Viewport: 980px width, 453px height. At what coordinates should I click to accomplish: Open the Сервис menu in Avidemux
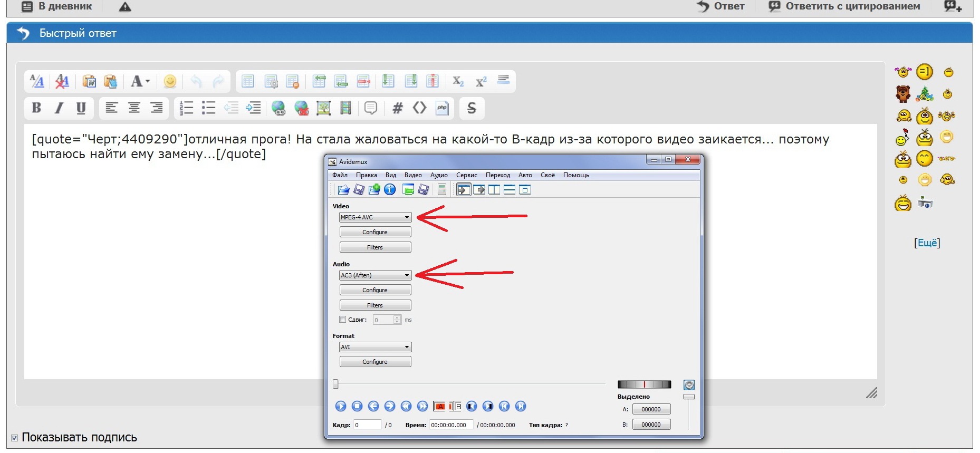click(467, 175)
